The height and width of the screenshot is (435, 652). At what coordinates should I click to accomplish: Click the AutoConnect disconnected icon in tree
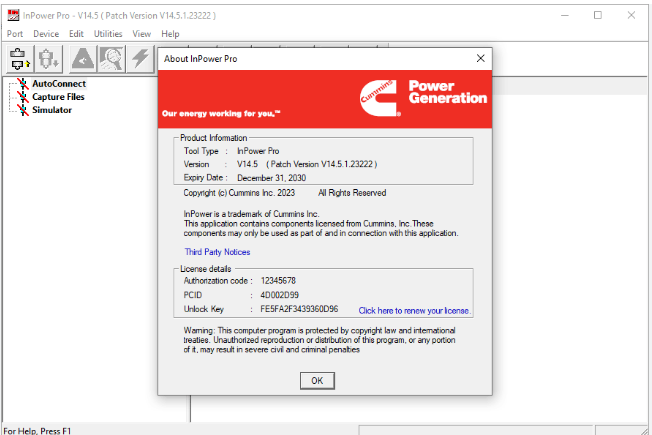[x=21, y=84]
